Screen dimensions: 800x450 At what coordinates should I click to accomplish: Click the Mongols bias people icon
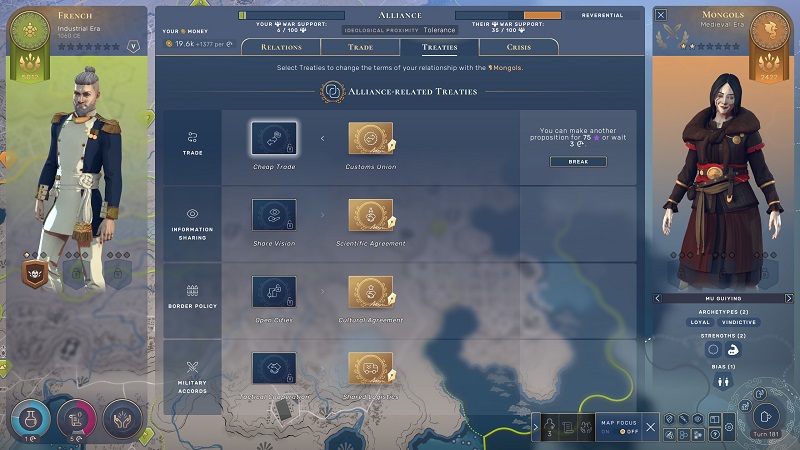coord(723,381)
